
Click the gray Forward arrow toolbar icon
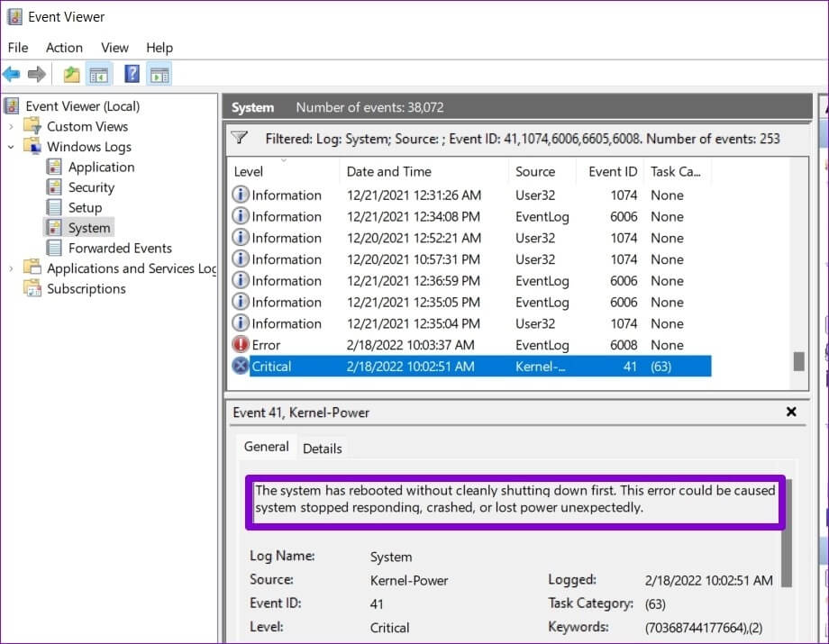pyautogui.click(x=37, y=75)
